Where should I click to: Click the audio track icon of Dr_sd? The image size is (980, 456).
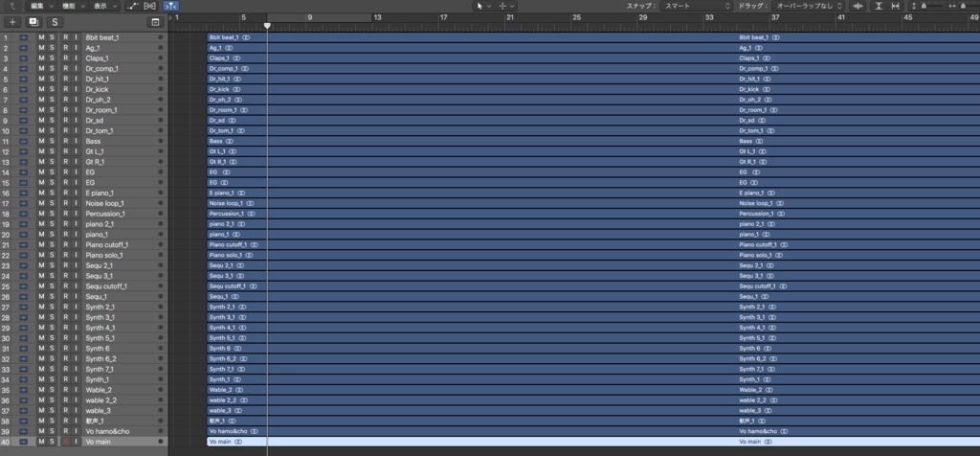click(23, 120)
